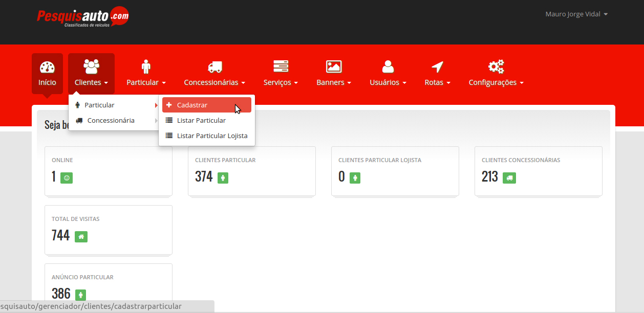This screenshot has width=644, height=313.
Task: Select Concessionária in the Clientes menu
Action: [x=113, y=120]
